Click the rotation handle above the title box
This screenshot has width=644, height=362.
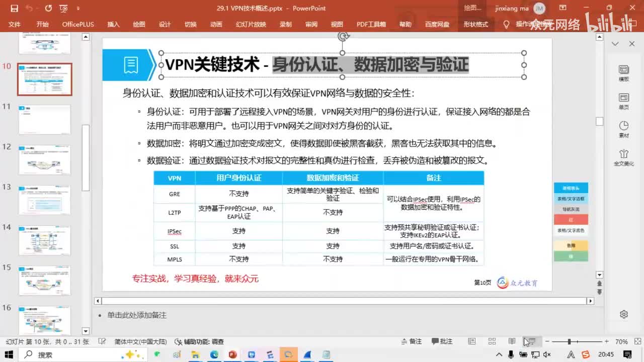[343, 36]
